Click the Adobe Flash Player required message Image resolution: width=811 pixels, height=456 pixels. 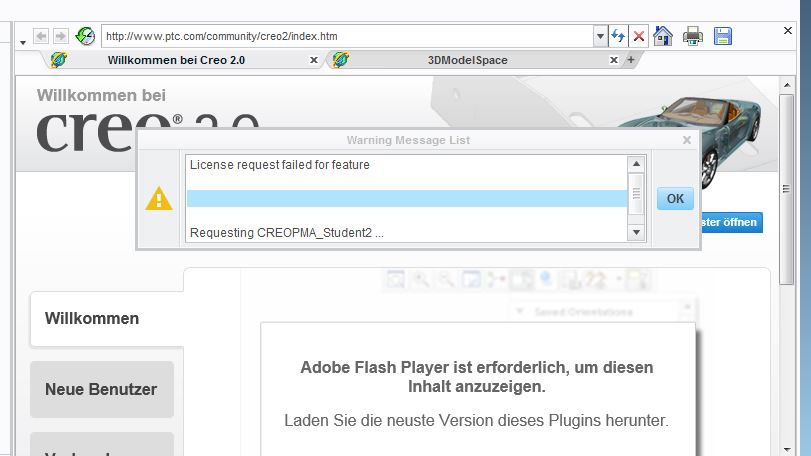coord(476,377)
